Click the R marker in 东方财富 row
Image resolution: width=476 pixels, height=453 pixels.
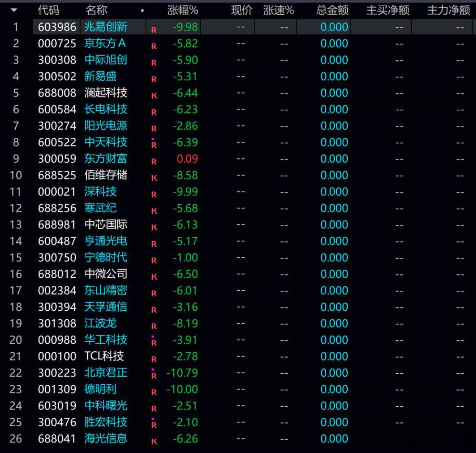[154, 161]
